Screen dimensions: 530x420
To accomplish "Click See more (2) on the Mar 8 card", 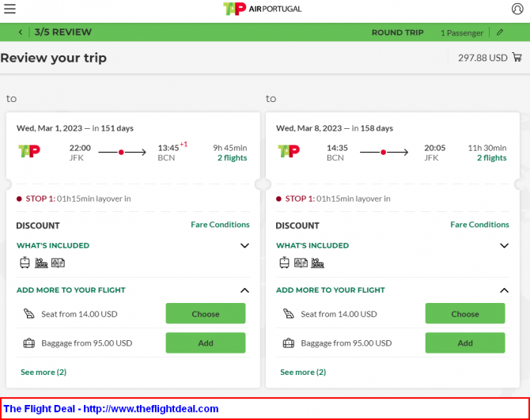I will tap(303, 372).
